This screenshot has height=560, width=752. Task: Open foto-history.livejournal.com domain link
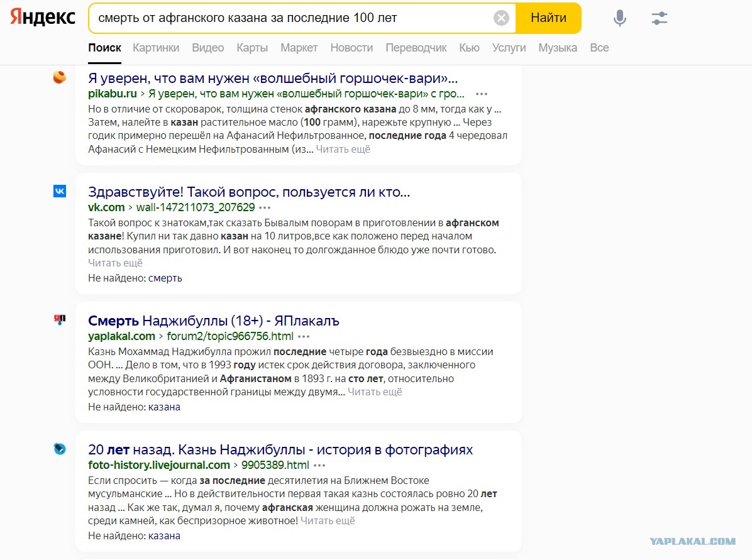[158, 466]
